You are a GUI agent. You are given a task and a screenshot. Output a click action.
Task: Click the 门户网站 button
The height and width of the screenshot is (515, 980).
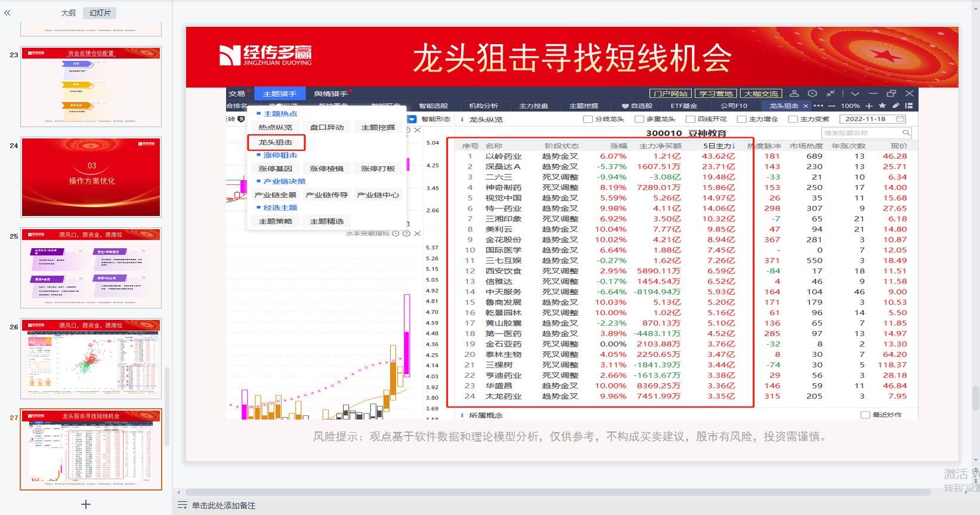tap(670, 94)
